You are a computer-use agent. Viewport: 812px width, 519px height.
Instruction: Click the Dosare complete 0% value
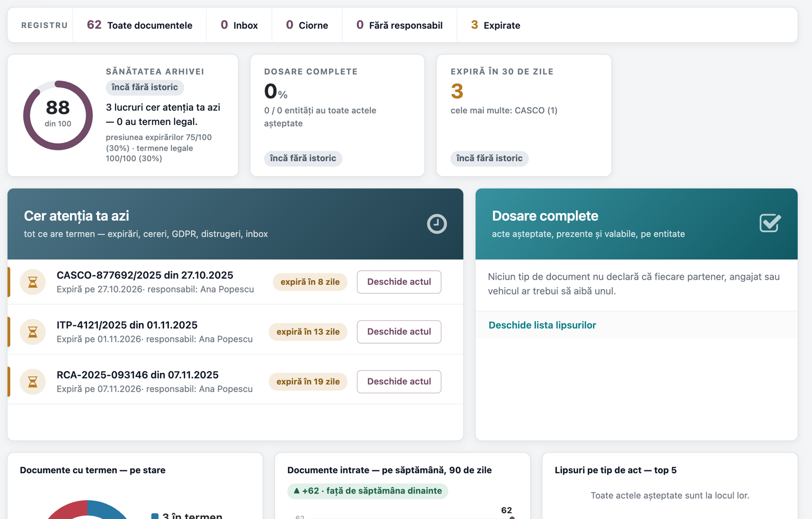tap(276, 91)
